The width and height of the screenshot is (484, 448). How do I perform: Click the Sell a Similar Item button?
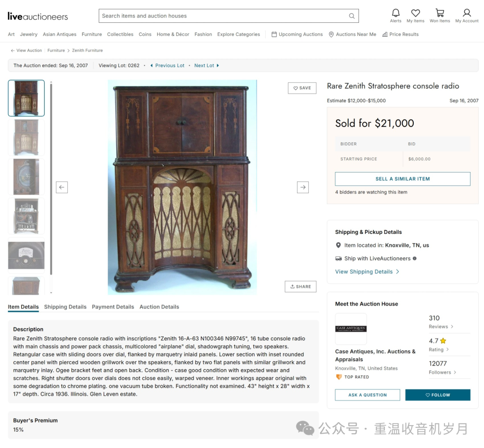402,179
